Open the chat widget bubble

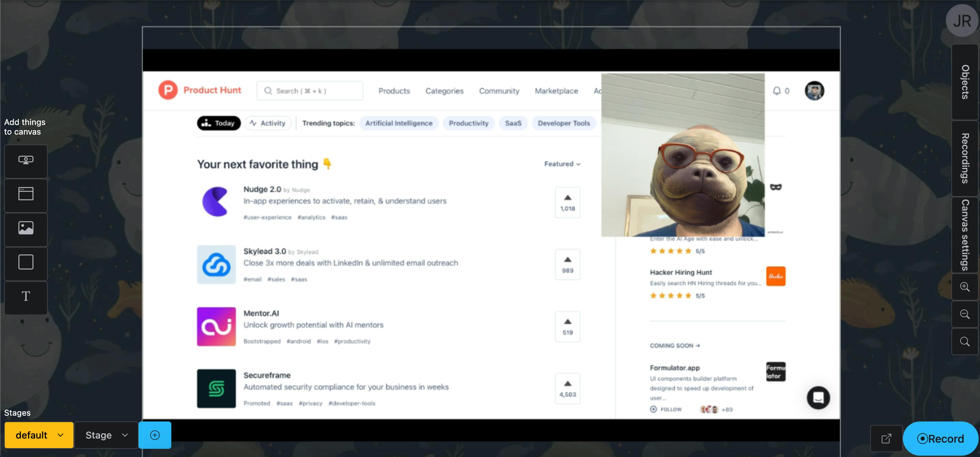(818, 398)
